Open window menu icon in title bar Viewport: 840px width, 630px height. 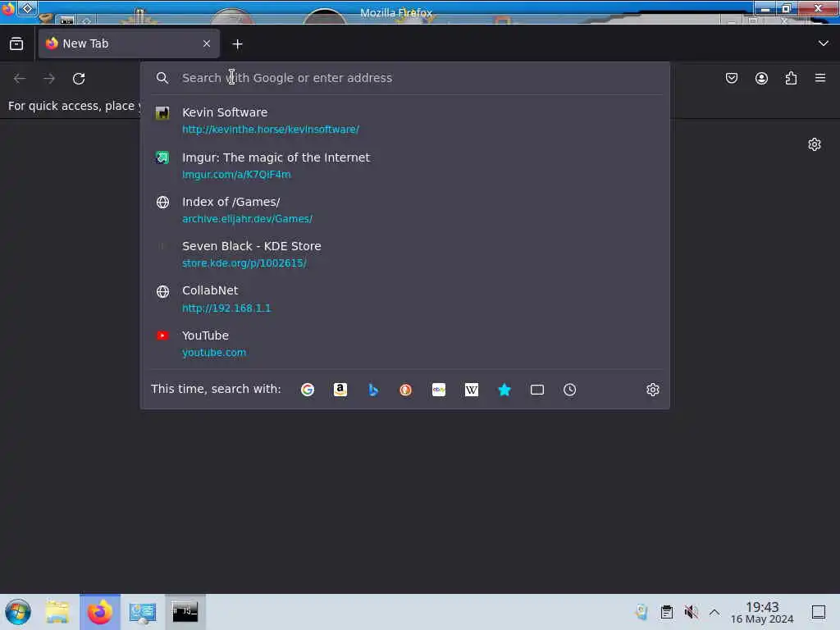click(7, 8)
